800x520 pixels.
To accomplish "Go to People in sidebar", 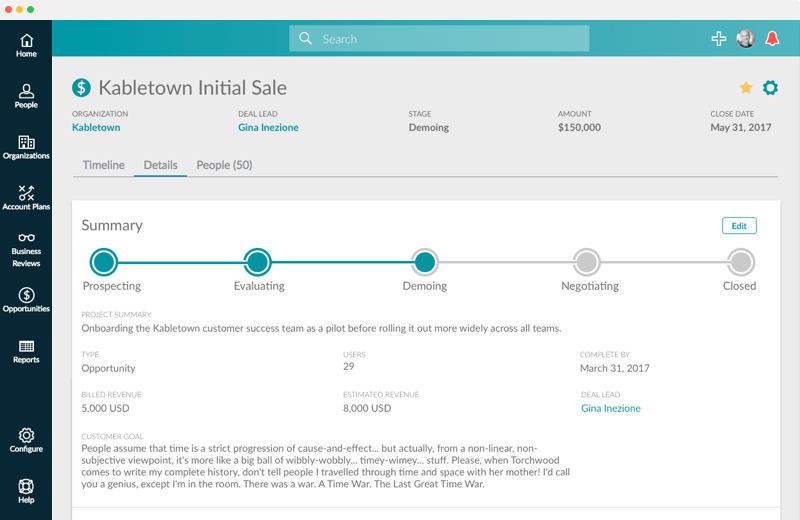I will 26,96.
